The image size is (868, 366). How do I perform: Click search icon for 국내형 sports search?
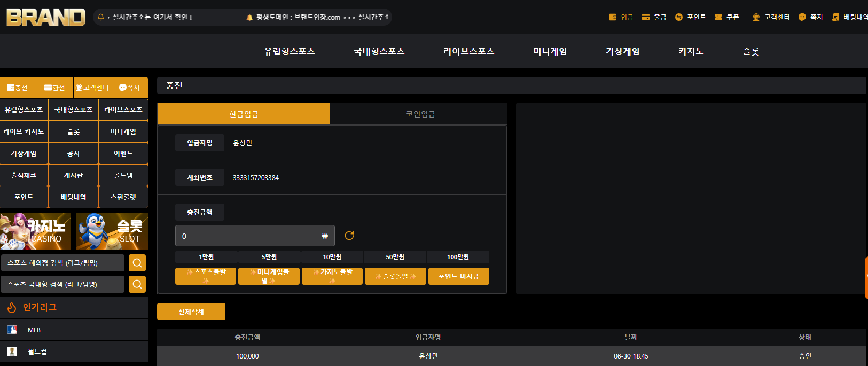[137, 284]
